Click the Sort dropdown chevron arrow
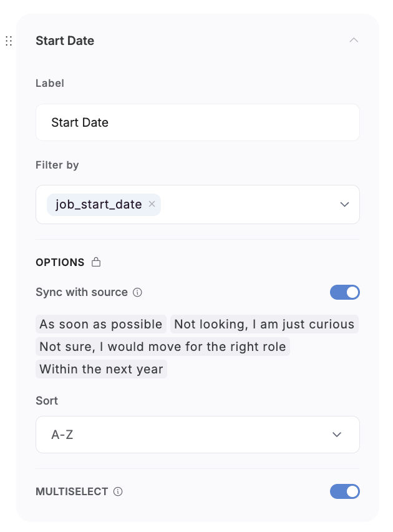Image resolution: width=393 pixels, height=532 pixels. (337, 435)
